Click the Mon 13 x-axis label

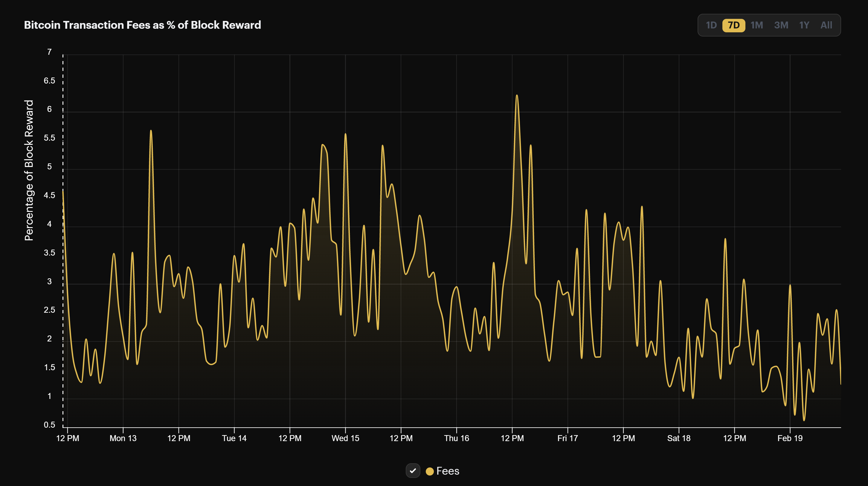pos(123,438)
